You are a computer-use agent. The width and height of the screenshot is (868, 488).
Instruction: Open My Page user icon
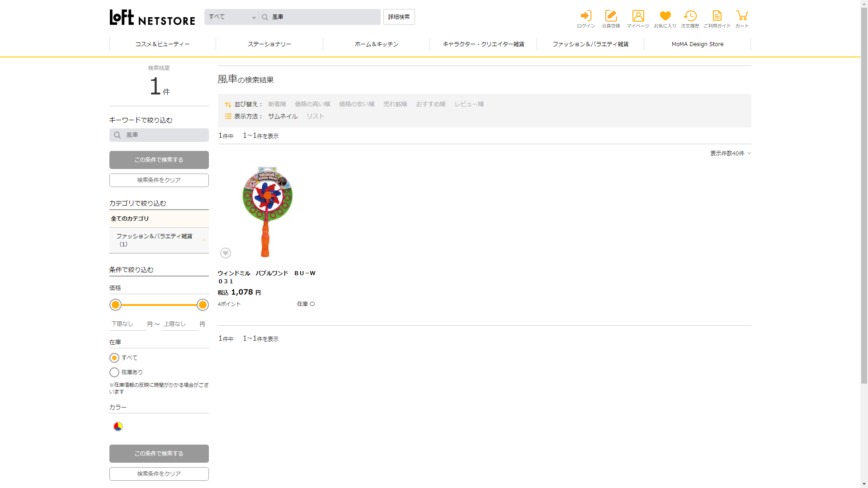[638, 16]
